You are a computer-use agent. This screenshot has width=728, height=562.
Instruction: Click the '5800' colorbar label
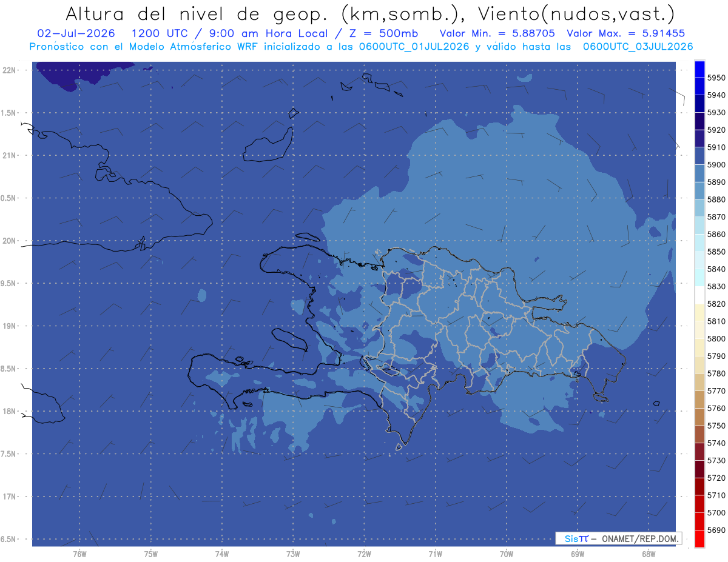[716, 339]
